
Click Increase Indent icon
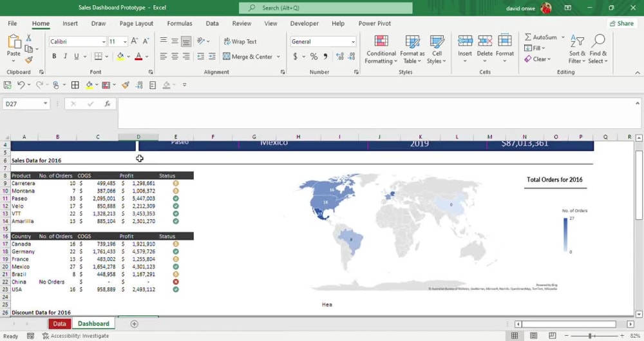212,56
